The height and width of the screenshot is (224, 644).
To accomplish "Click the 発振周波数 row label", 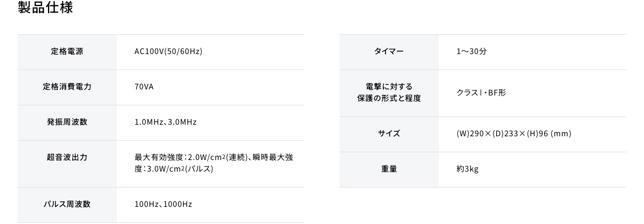I will 67,122.
